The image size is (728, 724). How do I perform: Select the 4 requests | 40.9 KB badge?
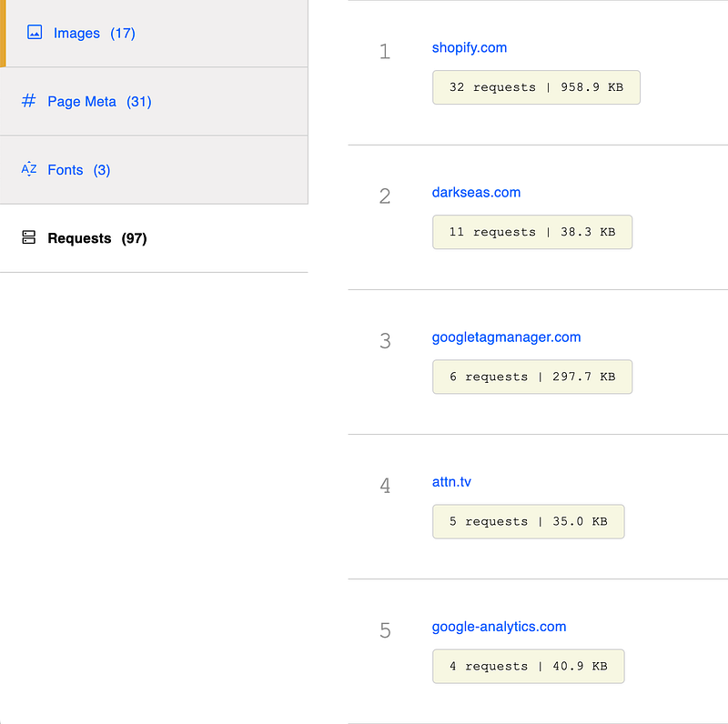pos(528,666)
